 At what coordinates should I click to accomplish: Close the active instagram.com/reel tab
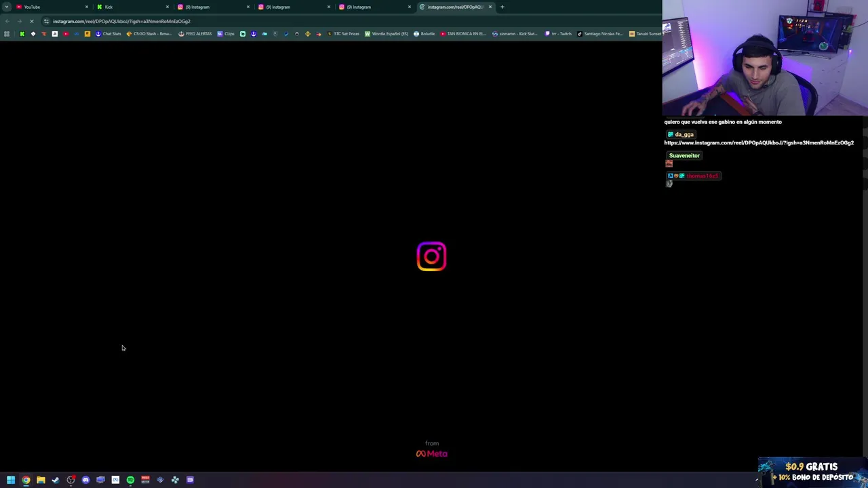pyautogui.click(x=490, y=7)
